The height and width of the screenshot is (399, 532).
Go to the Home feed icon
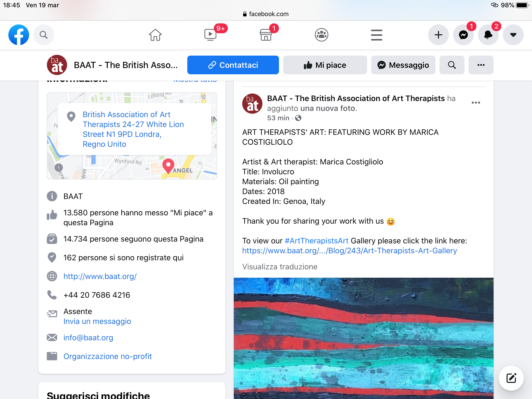pos(155,35)
